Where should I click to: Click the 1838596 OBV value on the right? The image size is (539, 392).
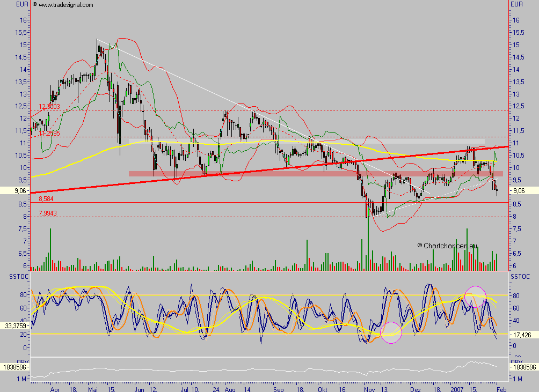click(x=523, y=367)
